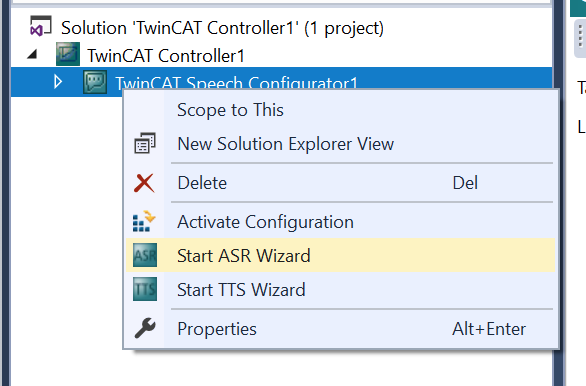This screenshot has width=586, height=386.
Task: Click the Visual Studio solution icon
Action: pyautogui.click(x=41, y=26)
